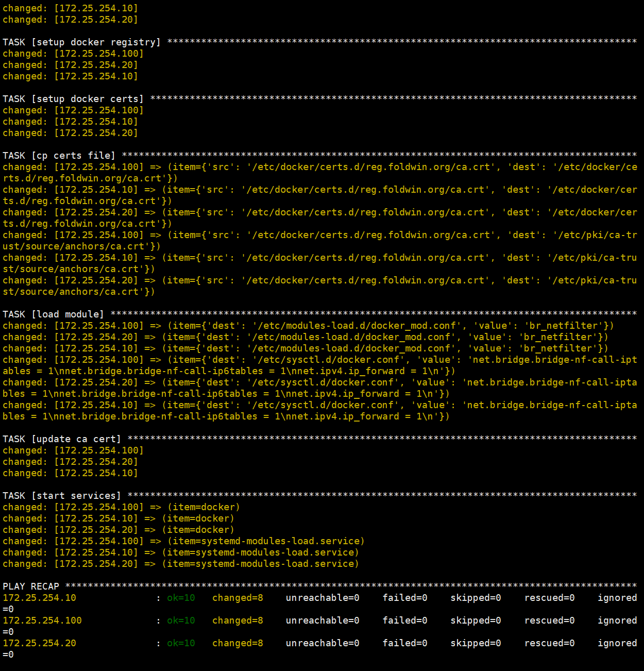Click 'changed=8' in the 172.25.254.100 recap row

coord(238,620)
